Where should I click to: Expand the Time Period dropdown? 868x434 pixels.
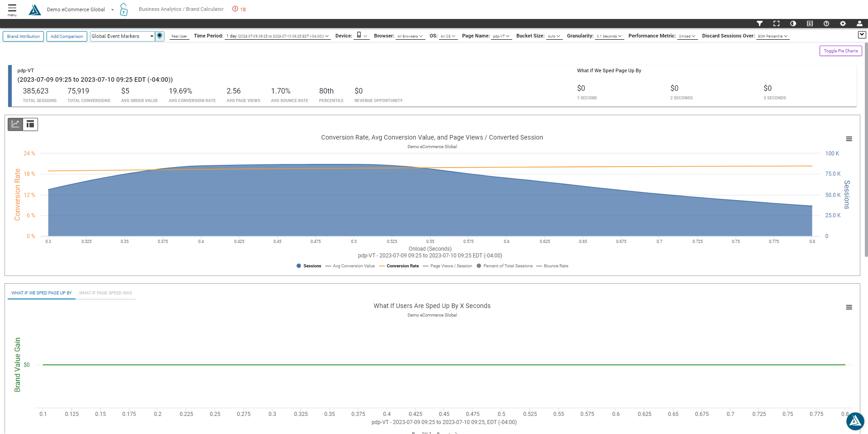tap(277, 36)
